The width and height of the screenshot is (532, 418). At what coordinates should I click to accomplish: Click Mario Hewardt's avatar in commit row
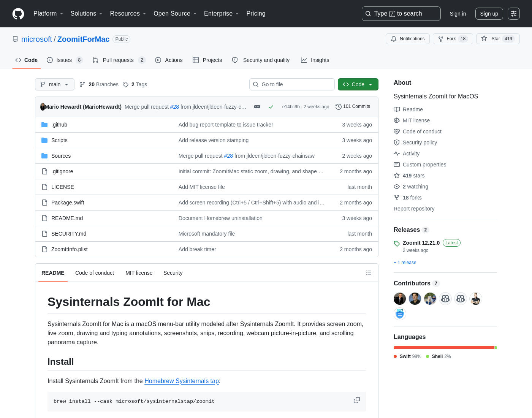(x=43, y=107)
